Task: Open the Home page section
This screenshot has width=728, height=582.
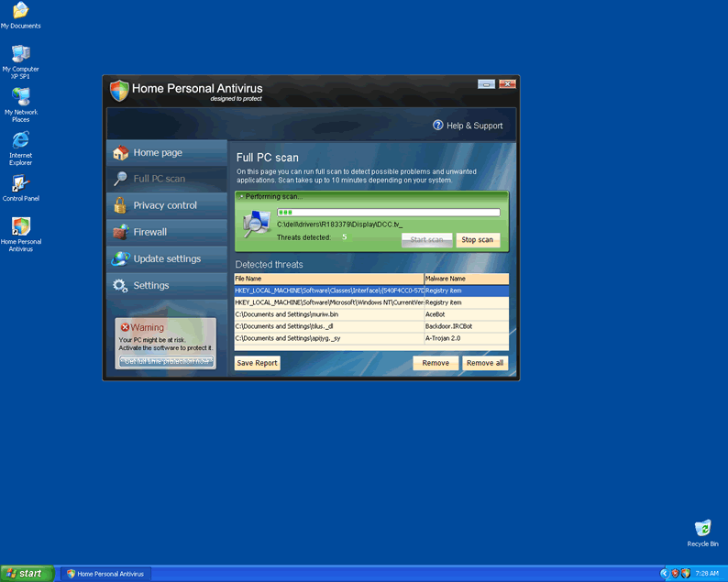Action: 158,153
